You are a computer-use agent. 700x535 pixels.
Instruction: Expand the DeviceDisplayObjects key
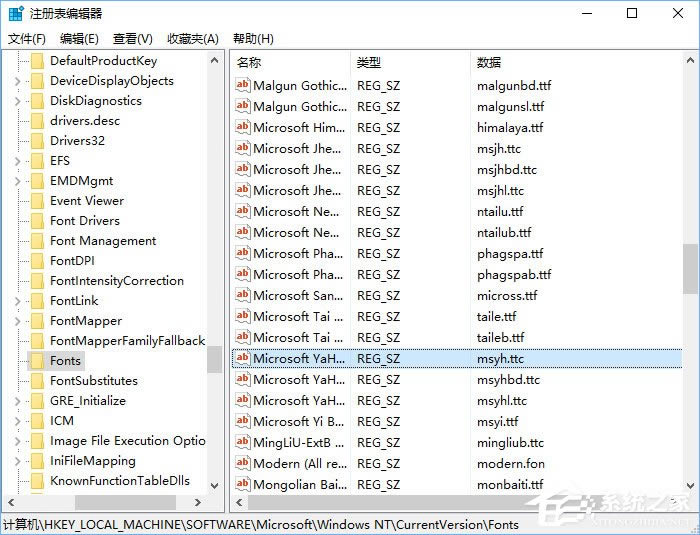pyautogui.click(x=17, y=81)
